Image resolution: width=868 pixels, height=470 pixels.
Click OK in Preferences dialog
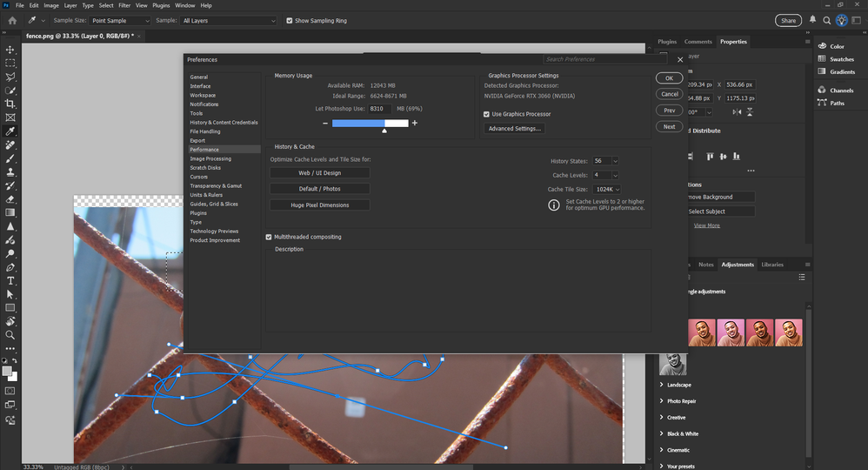[670, 78]
